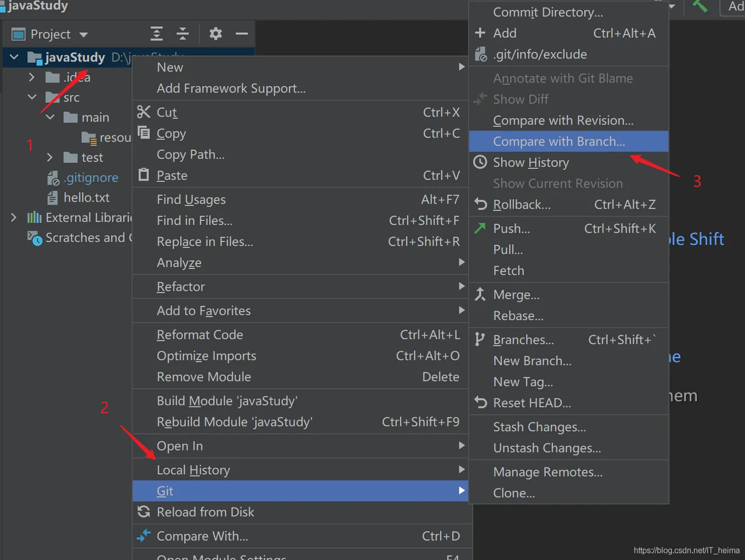
Task: Click the scissors icon beside Cut
Action: pyautogui.click(x=144, y=112)
